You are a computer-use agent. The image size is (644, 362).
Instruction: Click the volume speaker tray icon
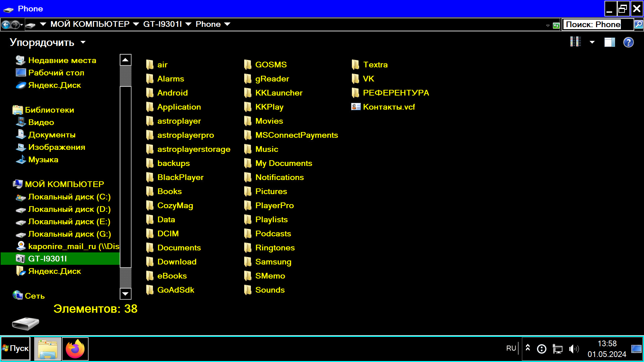coord(574,349)
